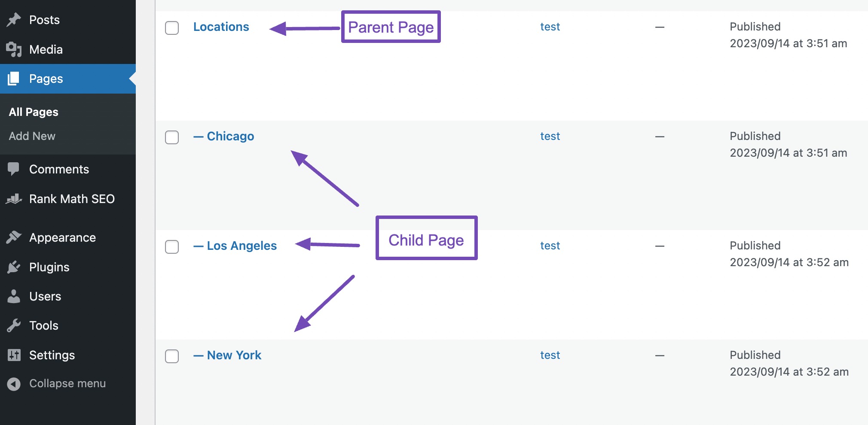Click the Pages icon in the sidebar
This screenshot has height=425, width=868.
(14, 79)
